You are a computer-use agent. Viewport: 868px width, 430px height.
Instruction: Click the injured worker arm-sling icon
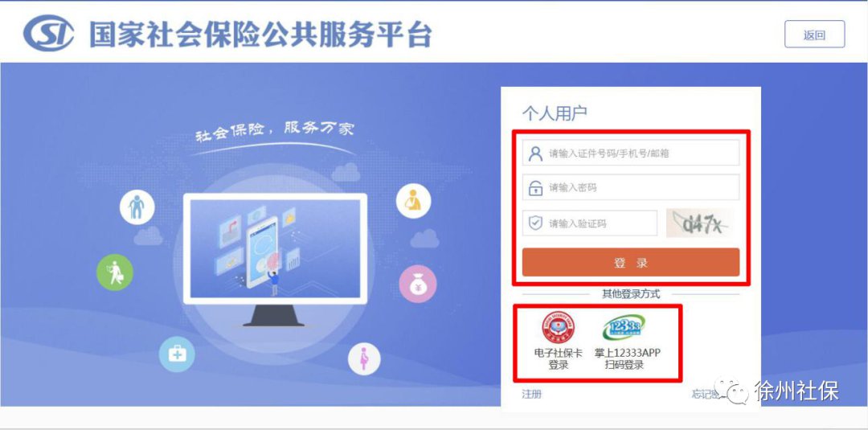coord(413,200)
